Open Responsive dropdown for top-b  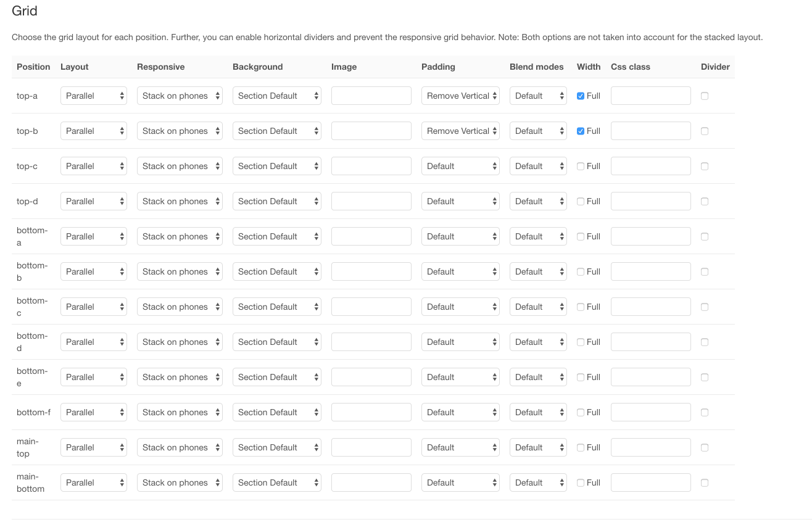(x=180, y=131)
